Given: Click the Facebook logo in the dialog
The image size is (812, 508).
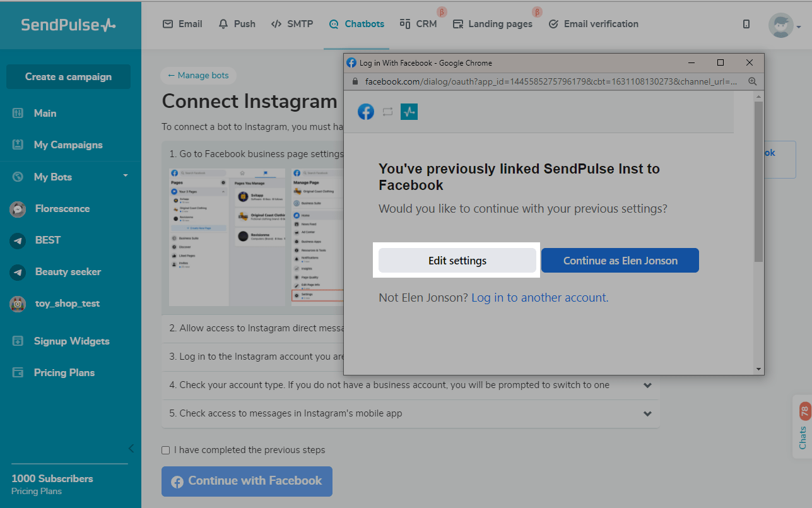Looking at the screenshot, I should 366,112.
